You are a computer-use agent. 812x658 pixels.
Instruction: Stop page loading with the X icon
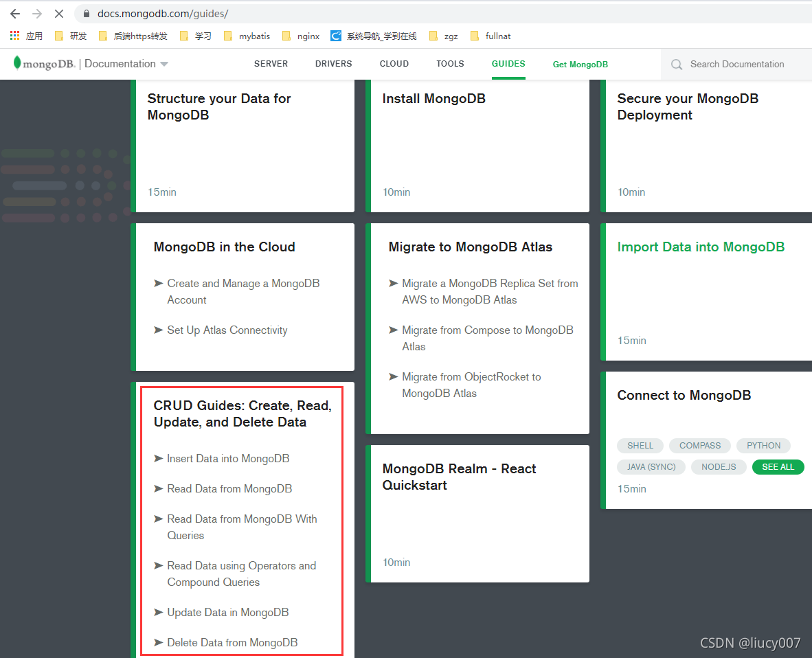coord(59,14)
